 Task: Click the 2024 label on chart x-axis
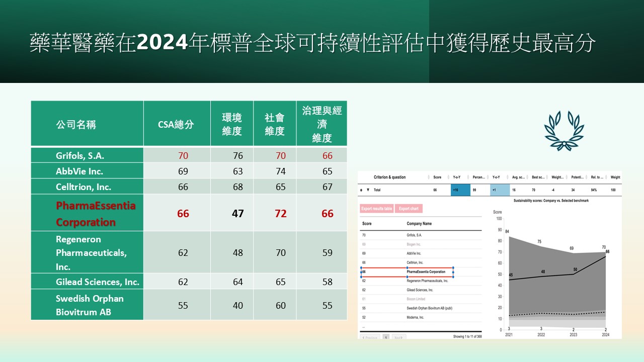[605, 335]
